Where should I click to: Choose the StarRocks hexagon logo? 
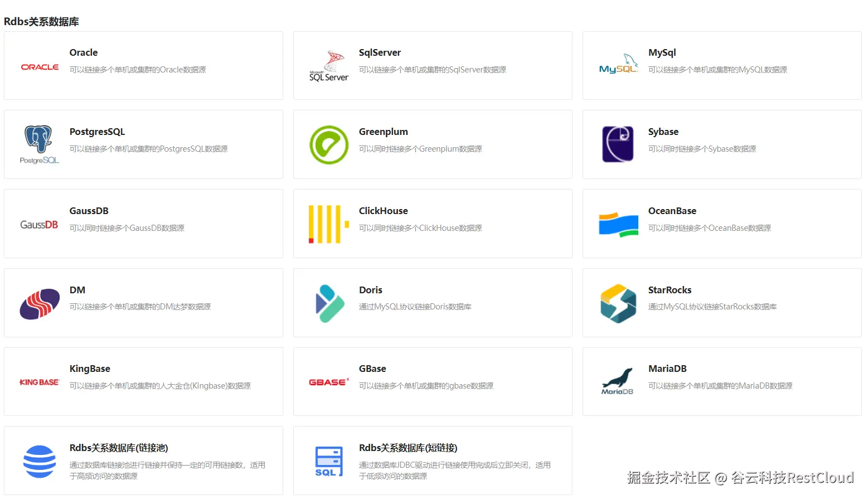[x=618, y=303]
